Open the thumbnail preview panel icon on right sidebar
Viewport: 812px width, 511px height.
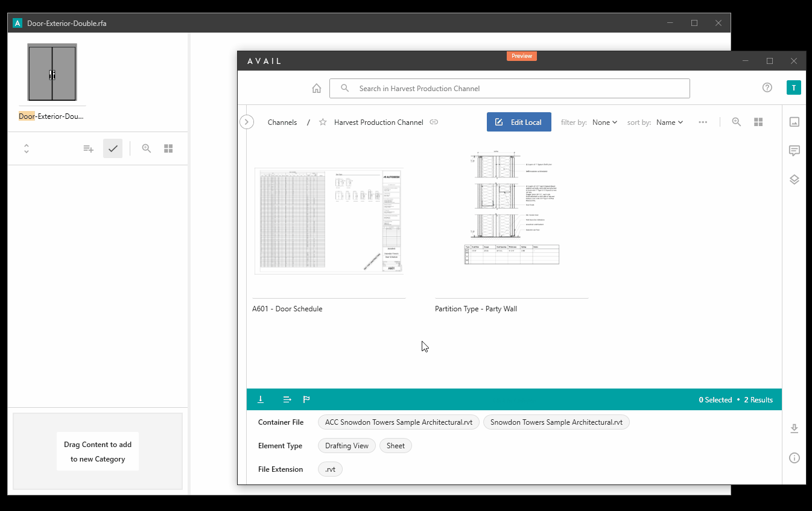[x=794, y=121]
